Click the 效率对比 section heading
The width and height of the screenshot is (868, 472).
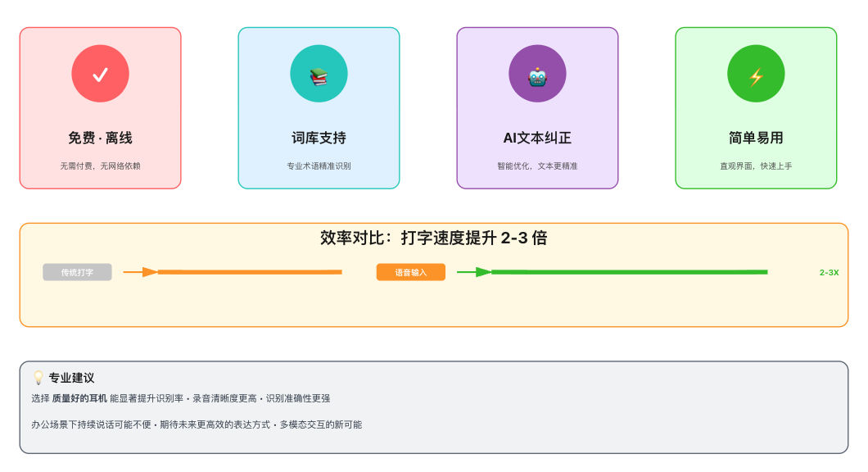(433, 238)
